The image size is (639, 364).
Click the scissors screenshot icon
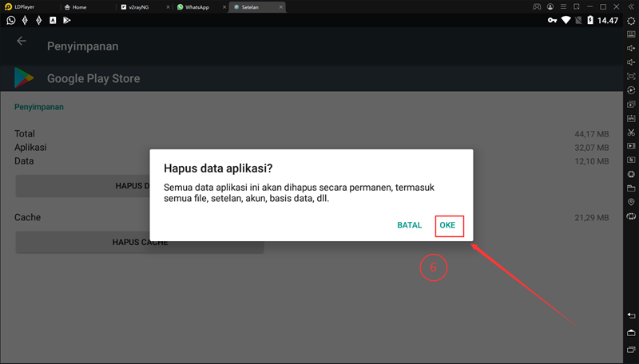[631, 132]
